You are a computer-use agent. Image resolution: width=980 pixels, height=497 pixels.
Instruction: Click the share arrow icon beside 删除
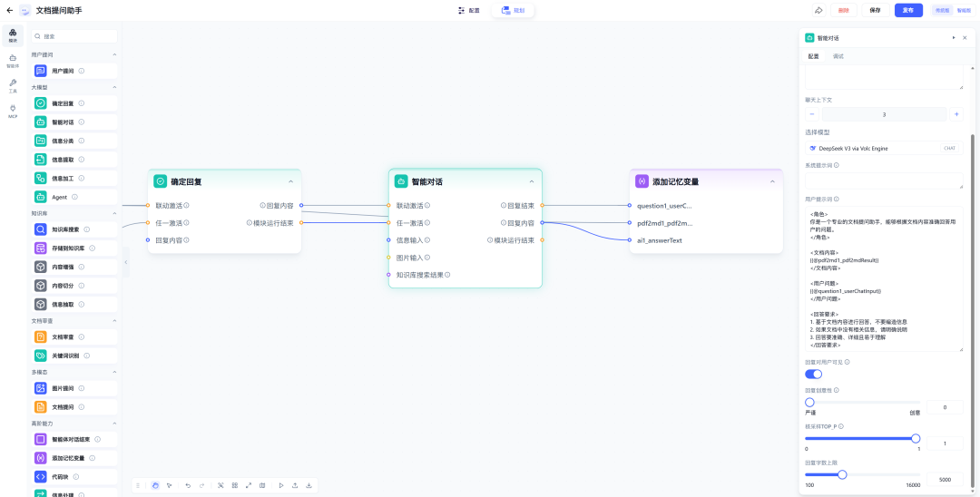click(x=818, y=10)
